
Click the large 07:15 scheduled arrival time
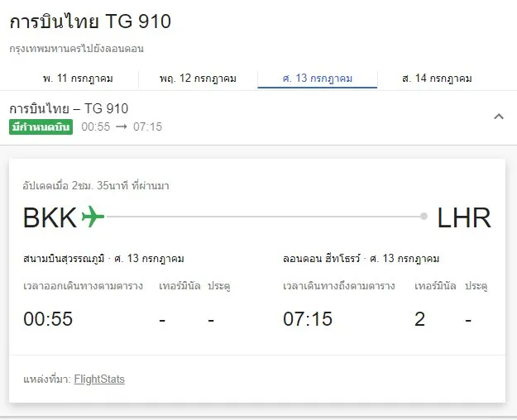[308, 318]
